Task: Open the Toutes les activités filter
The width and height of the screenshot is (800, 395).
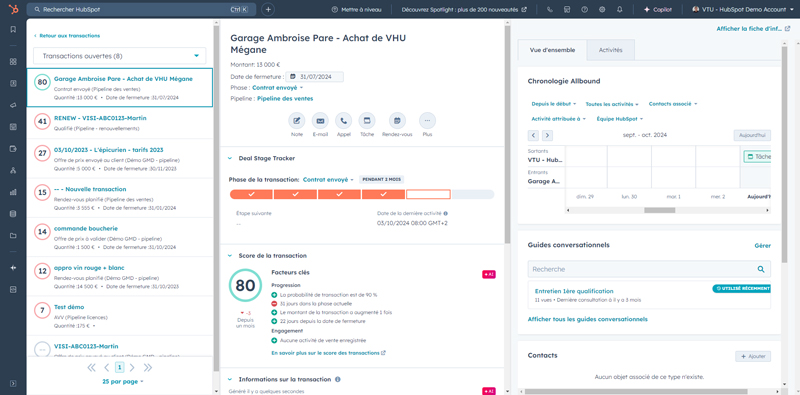Action: coord(612,104)
